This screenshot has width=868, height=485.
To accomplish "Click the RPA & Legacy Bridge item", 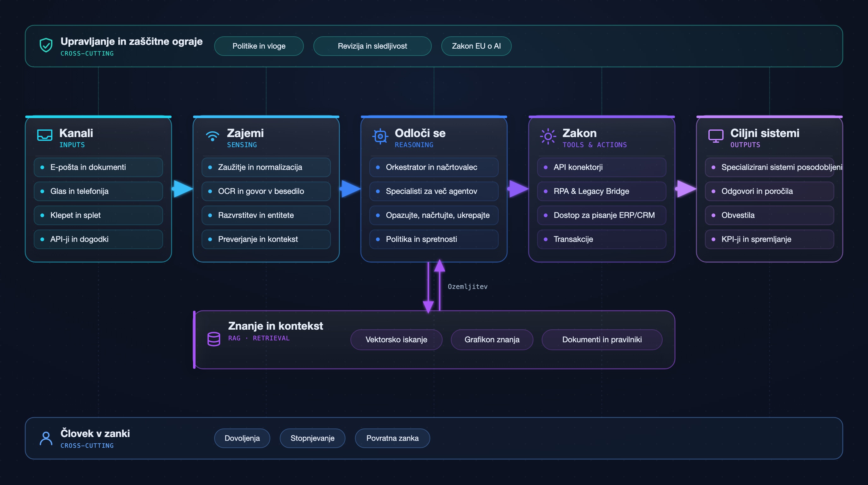I will coord(601,191).
